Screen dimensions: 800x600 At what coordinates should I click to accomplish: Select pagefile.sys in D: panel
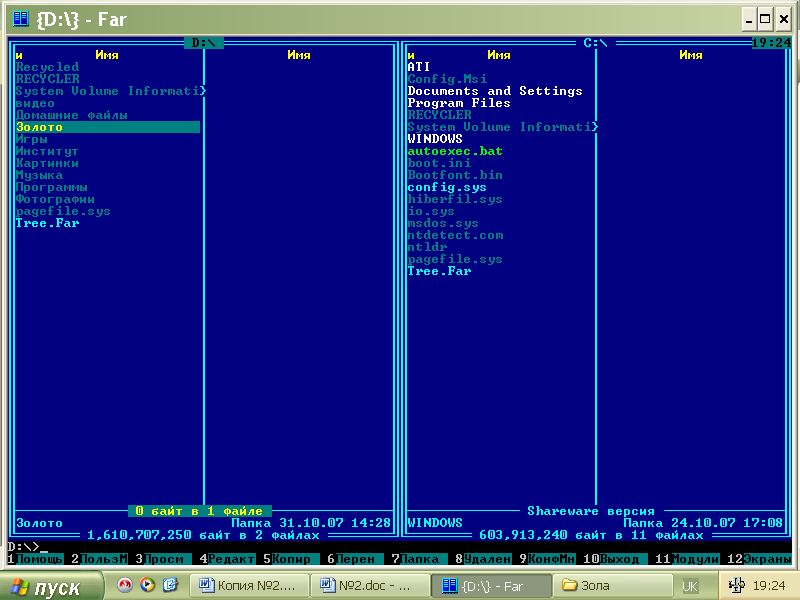pyautogui.click(x=63, y=211)
